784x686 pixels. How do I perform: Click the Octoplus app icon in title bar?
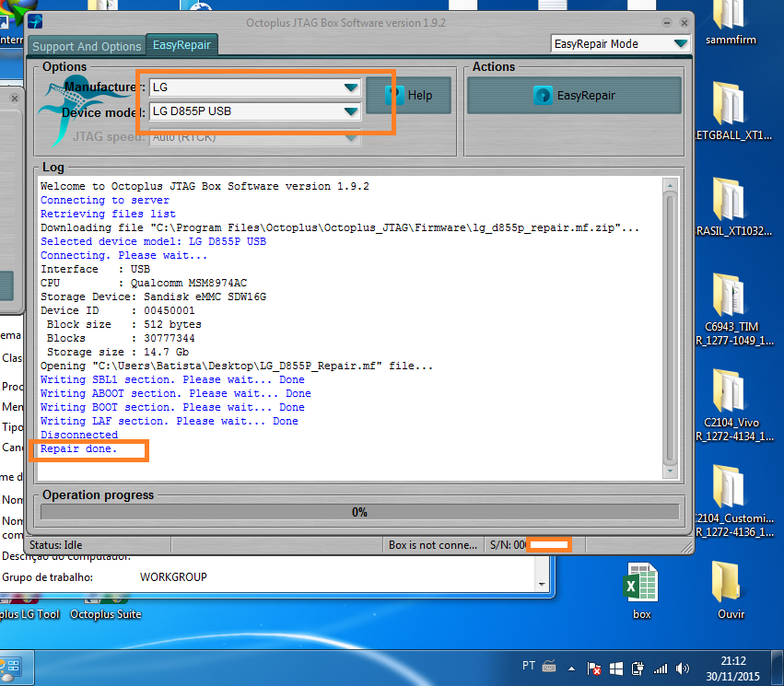[35, 21]
